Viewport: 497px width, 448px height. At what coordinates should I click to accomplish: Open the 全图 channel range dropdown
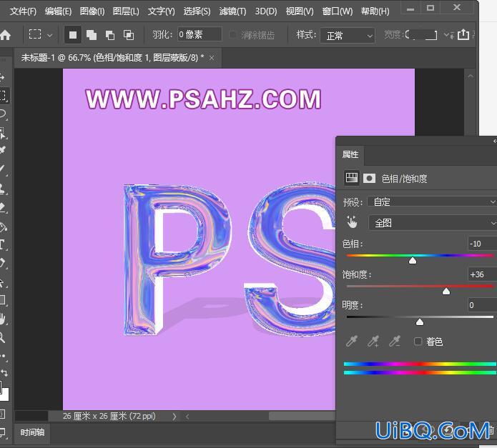433,223
